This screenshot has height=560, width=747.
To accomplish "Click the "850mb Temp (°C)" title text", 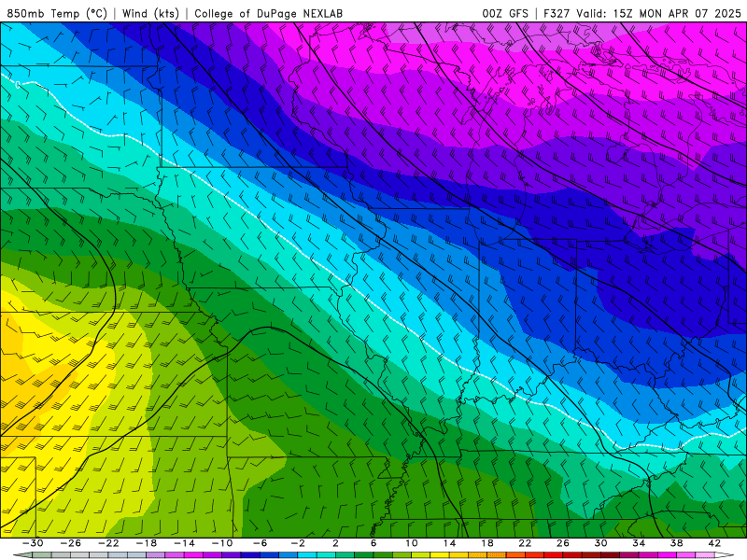I will 57,13.
